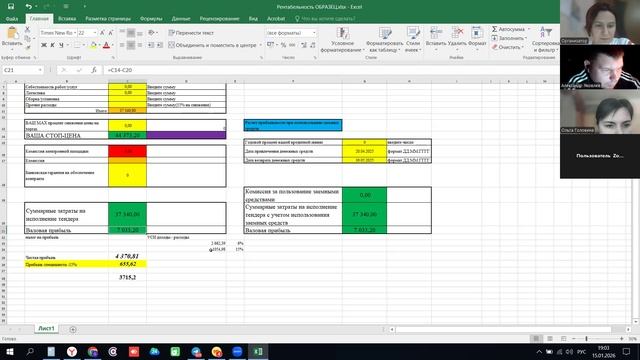This screenshot has height=360, width=640.
Task: Switch to the Данные tab
Action: 181,18
